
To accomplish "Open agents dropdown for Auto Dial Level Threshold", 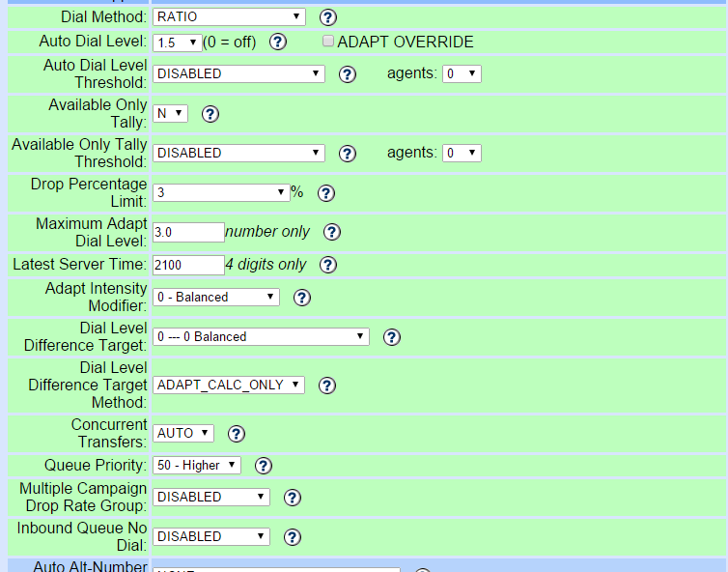I will 462,73.
